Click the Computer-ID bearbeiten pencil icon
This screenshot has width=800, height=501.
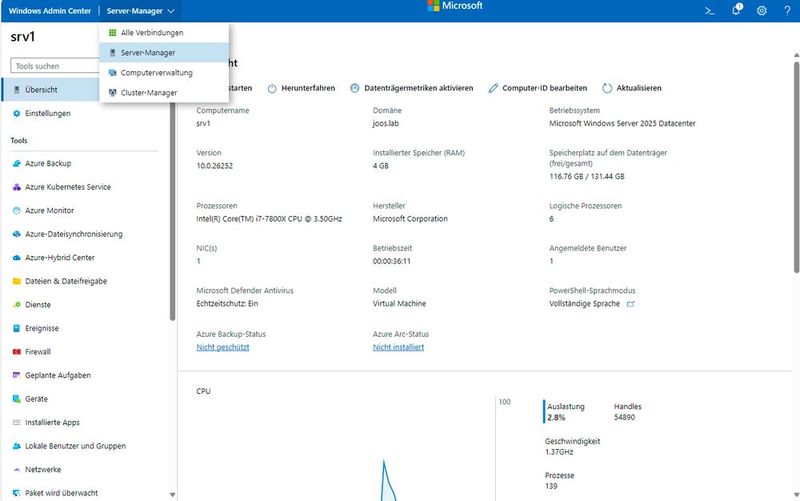pyautogui.click(x=493, y=88)
